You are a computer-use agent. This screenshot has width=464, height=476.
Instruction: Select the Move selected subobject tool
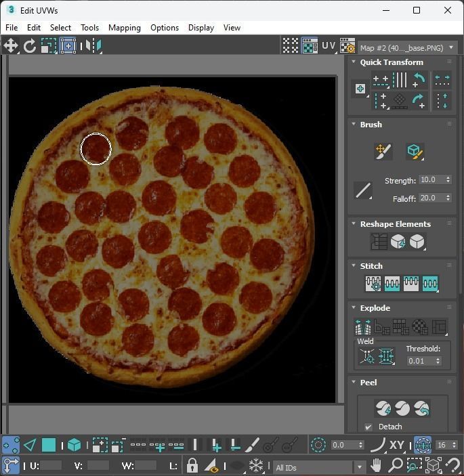click(11, 46)
